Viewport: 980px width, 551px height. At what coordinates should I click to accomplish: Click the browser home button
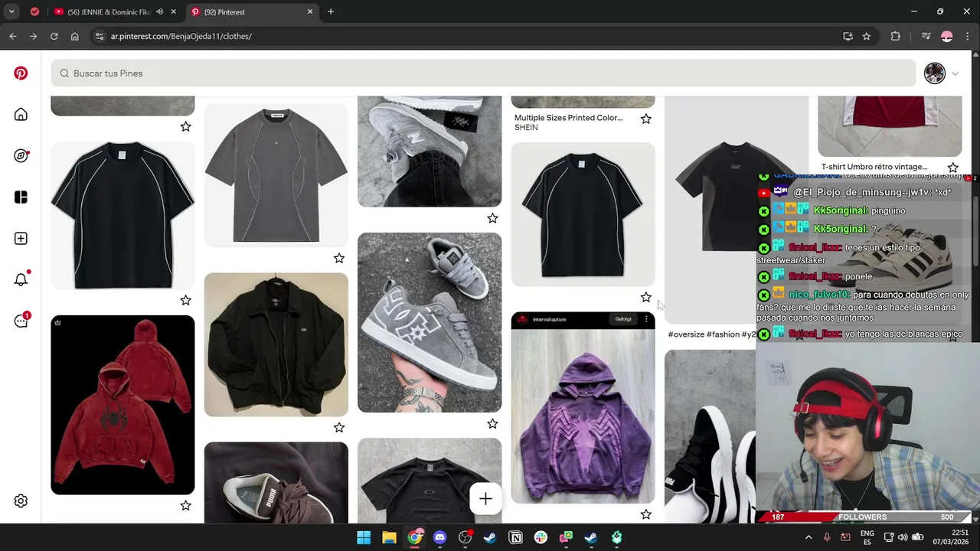74,36
